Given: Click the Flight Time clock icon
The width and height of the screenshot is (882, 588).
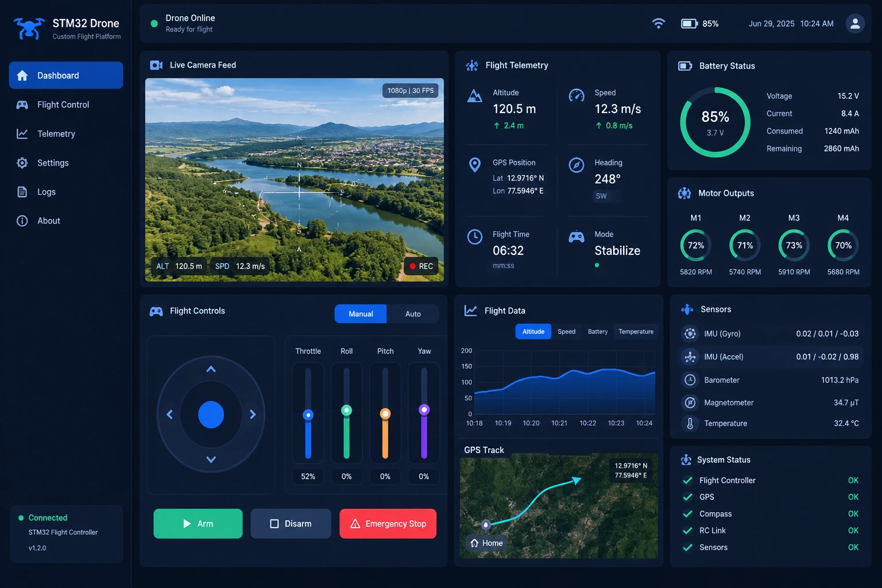Looking at the screenshot, I should [x=475, y=237].
